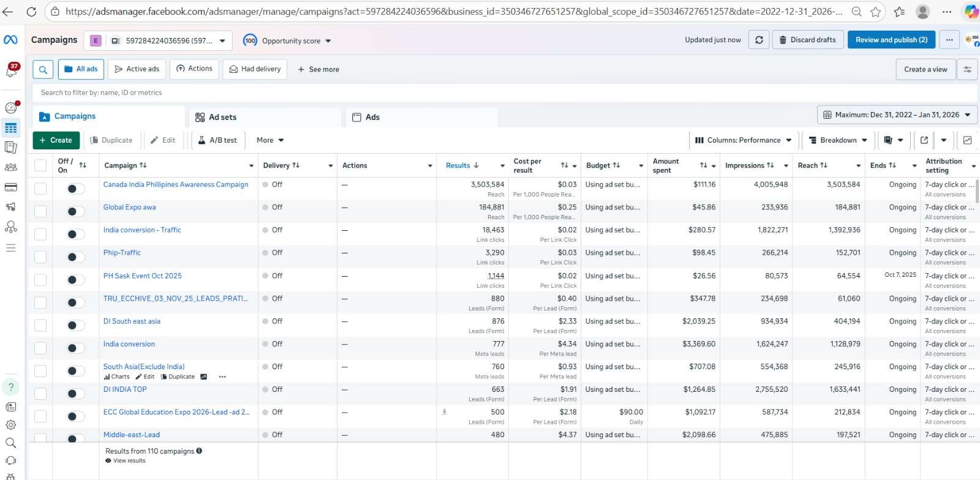Tick the select-all checkbox in table header
This screenshot has width=980, height=480.
[x=40, y=165]
